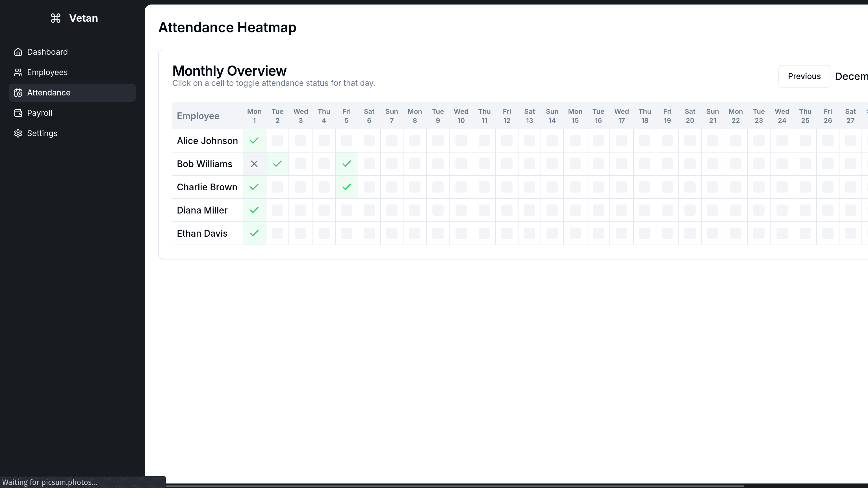This screenshot has width=868, height=488.
Task: Click the Vetan command logo icon
Action: coord(56,18)
